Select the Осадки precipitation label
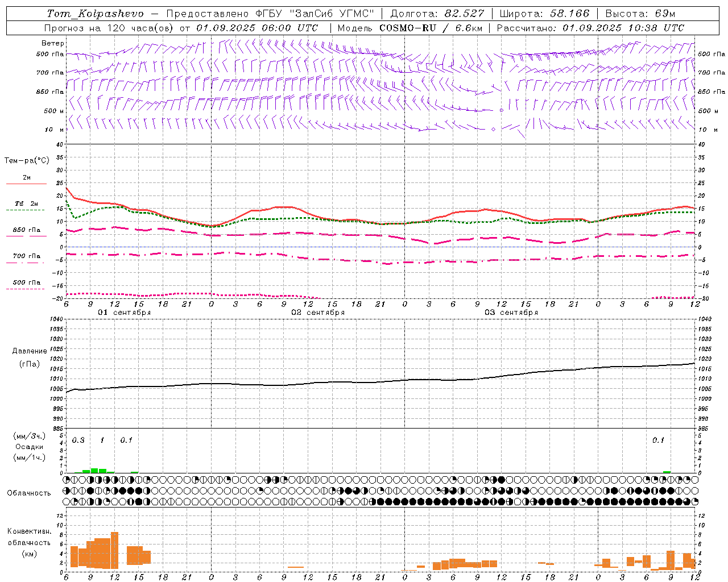This screenshot has width=728, height=582. click(30, 447)
